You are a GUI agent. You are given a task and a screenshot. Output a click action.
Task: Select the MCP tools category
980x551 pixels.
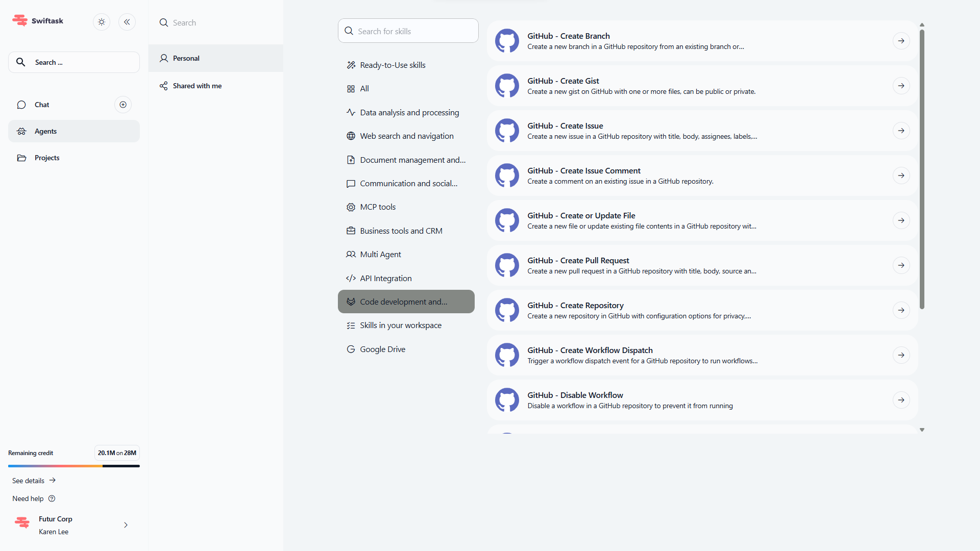tap(378, 207)
